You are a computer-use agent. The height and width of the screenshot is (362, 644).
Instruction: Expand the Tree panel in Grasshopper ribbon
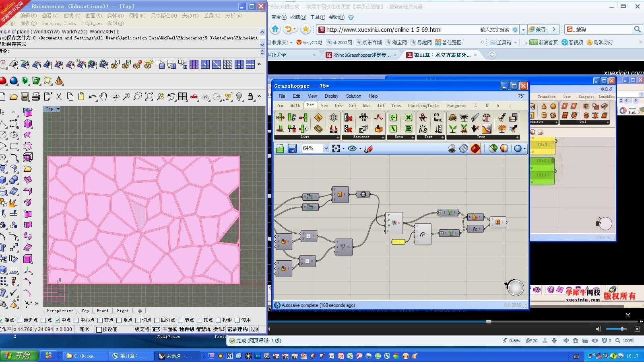tap(517, 137)
